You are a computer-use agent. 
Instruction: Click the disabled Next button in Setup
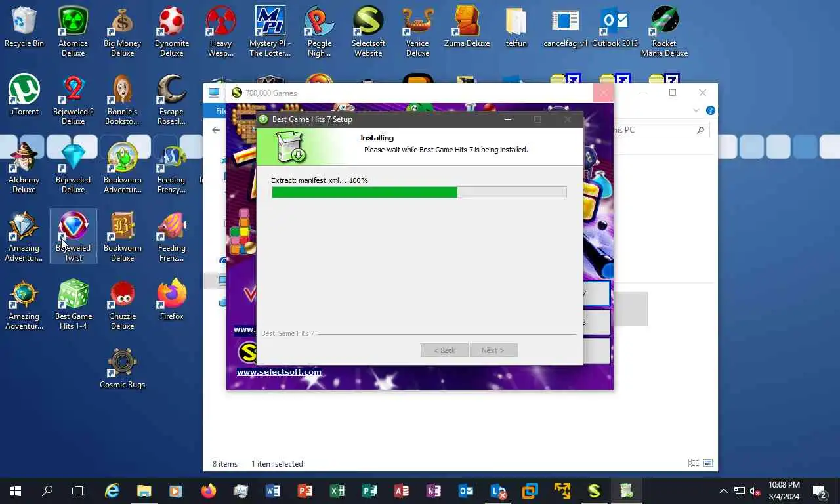pyautogui.click(x=493, y=350)
